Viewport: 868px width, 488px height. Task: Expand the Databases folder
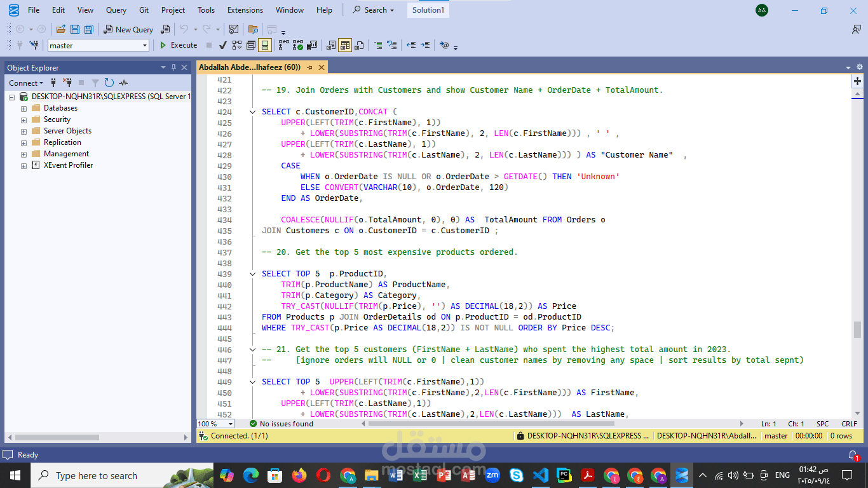coord(24,109)
